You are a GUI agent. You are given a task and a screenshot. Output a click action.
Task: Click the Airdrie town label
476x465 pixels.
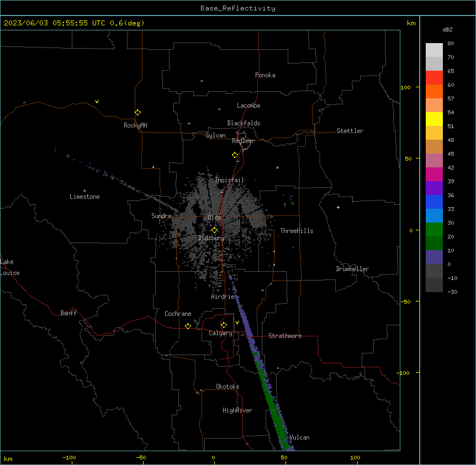coord(223,297)
